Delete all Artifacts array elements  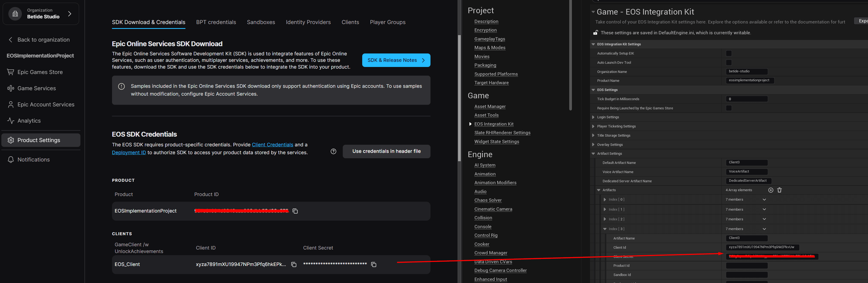point(779,190)
